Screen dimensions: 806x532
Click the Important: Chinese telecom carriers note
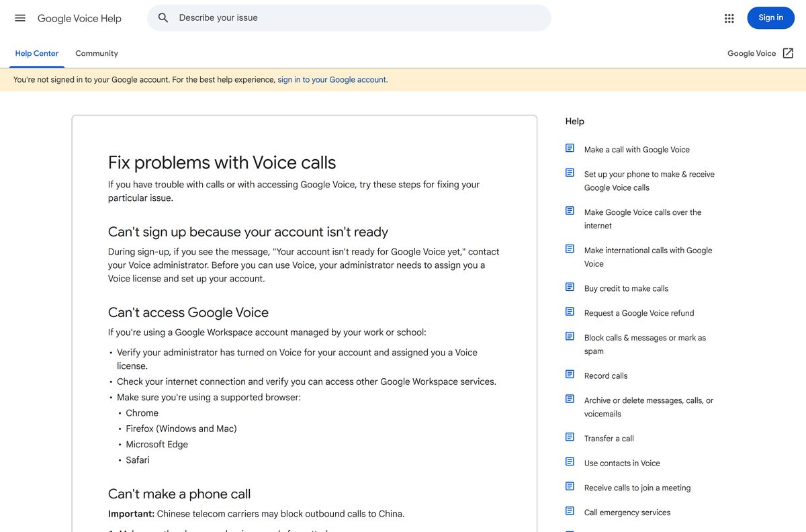[256, 514]
